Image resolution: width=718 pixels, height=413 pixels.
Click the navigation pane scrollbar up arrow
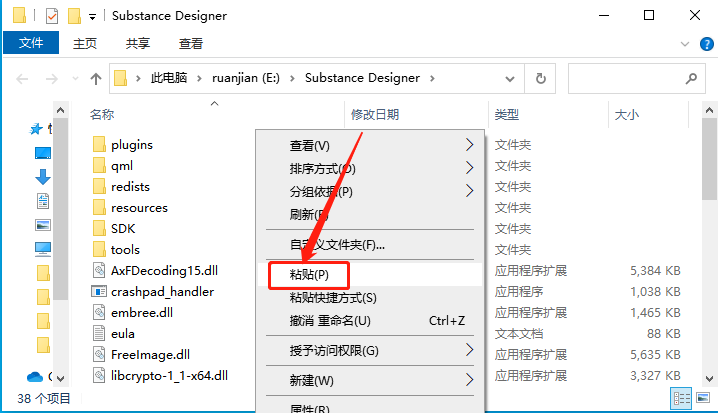tap(60, 110)
